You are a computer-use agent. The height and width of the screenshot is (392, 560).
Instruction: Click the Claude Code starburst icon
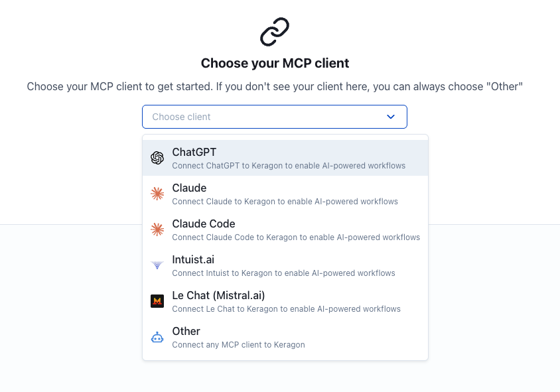coord(157,229)
